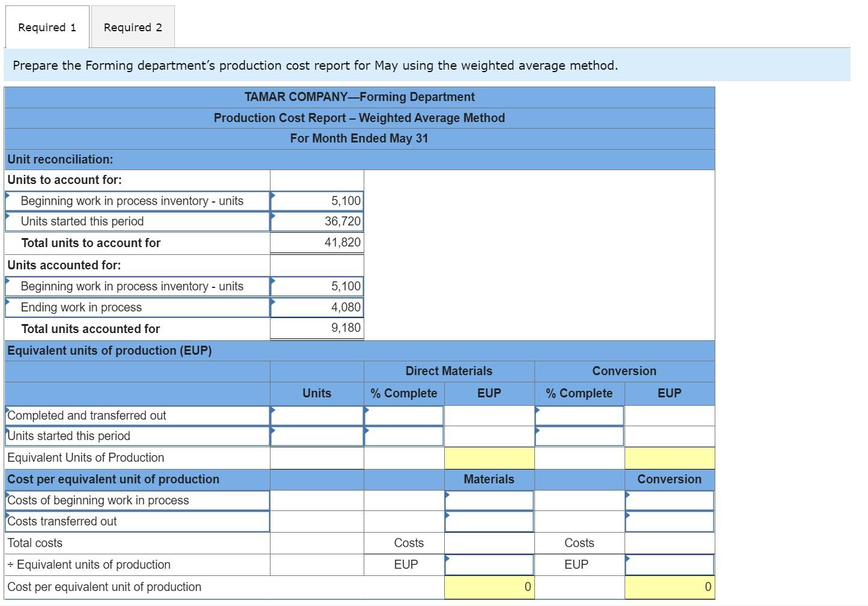
Task: Open Units started this period dropdown in EUP section
Action: click(138, 436)
